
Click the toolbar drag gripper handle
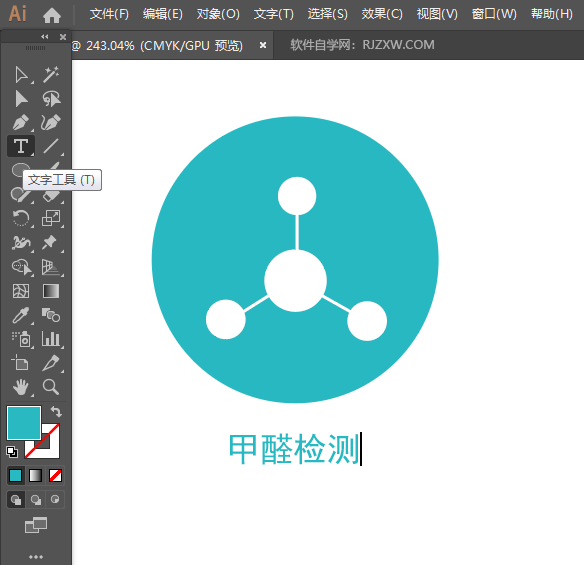point(36,48)
